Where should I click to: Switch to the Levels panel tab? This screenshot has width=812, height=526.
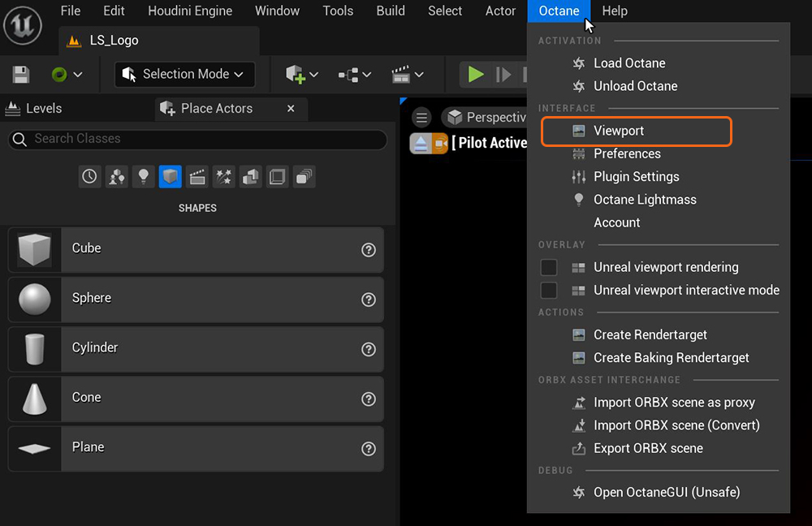[33, 109]
